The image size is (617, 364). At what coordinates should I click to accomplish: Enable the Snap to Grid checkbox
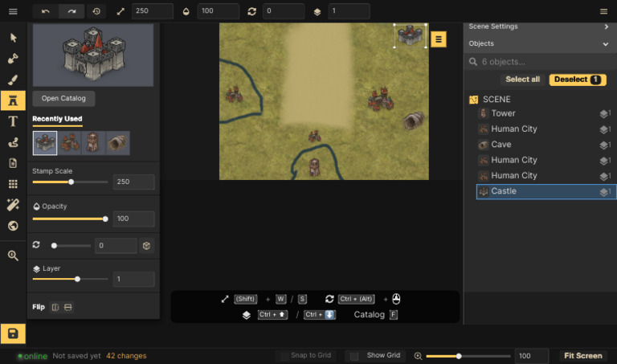pyautogui.click(x=284, y=356)
